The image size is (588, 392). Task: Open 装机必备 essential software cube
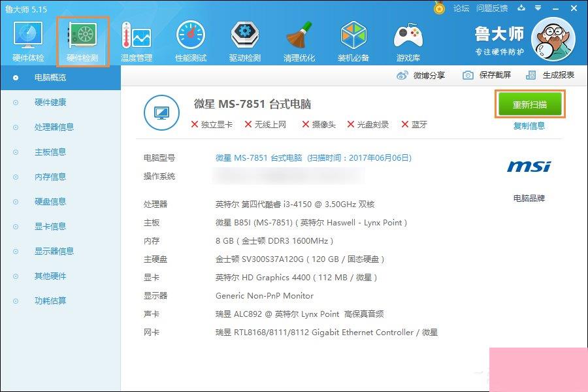[353, 41]
